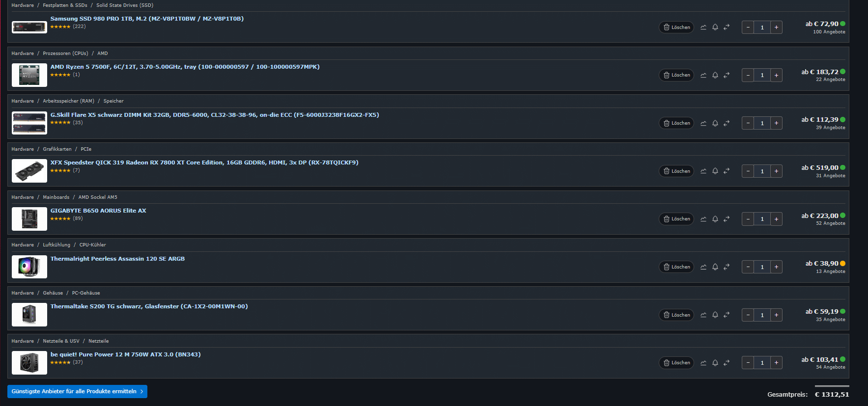Open price history chart for XFX Radeon RX 7800 XT
868x406 pixels.
pos(703,171)
